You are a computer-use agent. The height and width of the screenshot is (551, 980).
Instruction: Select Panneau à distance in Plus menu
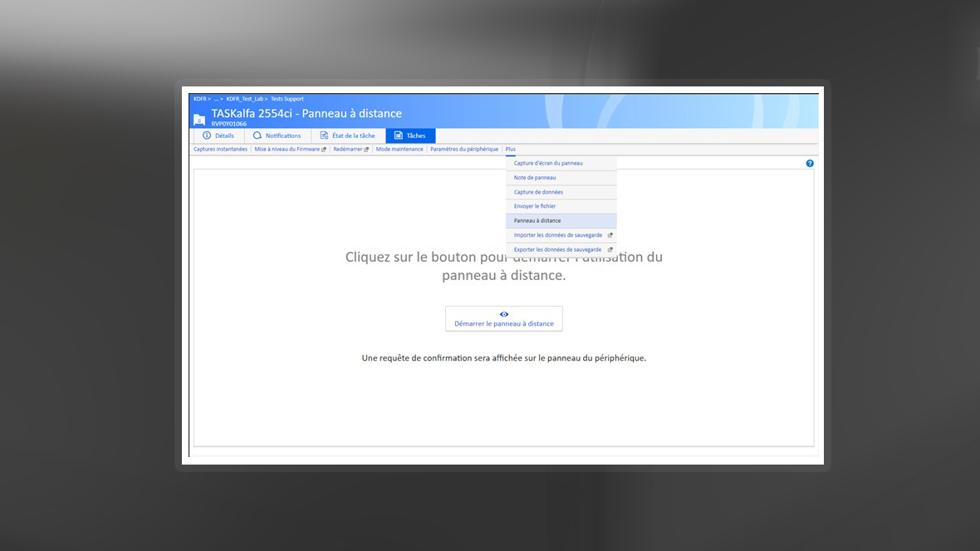click(537, 221)
